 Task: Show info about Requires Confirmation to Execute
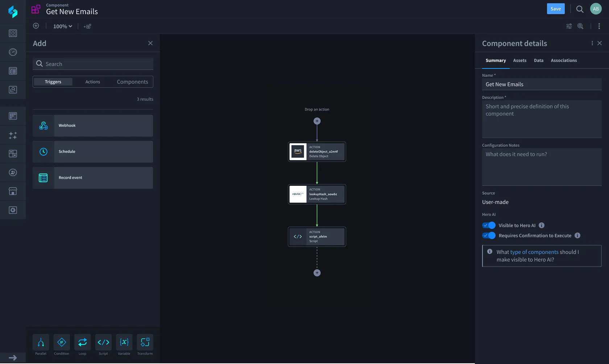coord(577,235)
